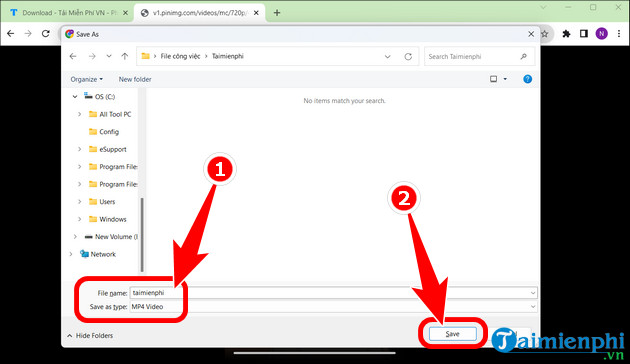
Task: Open the blue Help icon
Action: 528,79
